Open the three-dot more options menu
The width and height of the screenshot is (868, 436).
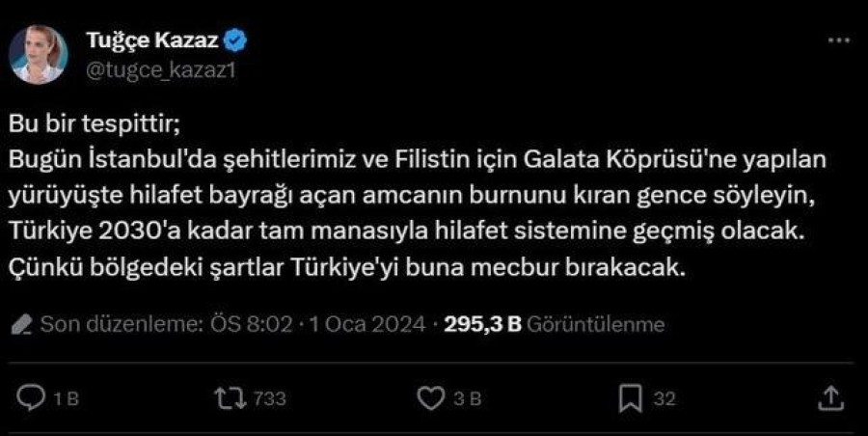coord(839,41)
